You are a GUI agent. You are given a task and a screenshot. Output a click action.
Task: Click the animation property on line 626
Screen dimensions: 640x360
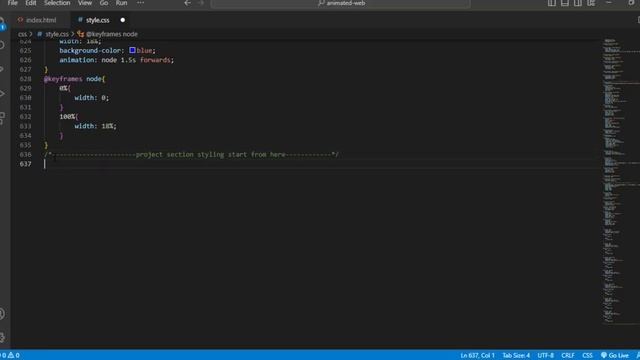(x=77, y=60)
